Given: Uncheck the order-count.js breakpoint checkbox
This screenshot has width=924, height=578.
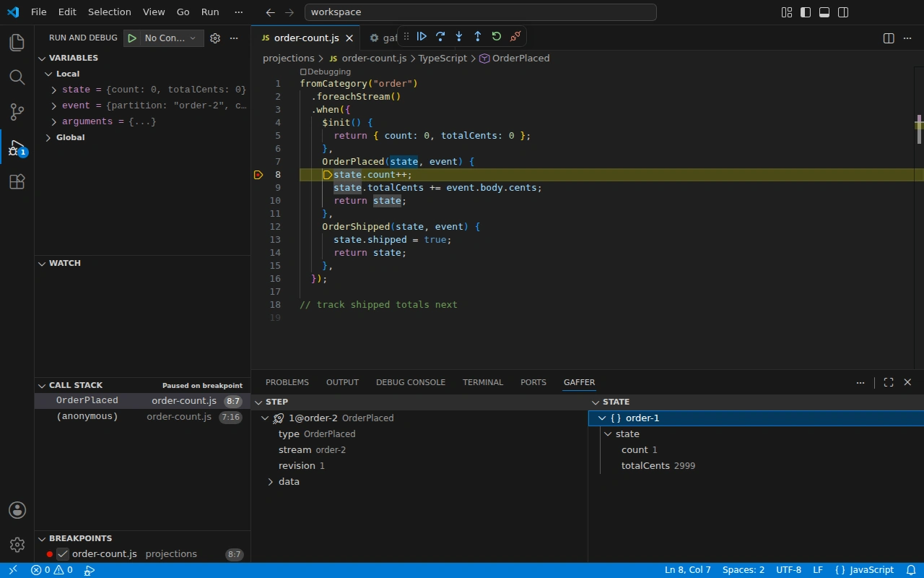Looking at the screenshot, I should 63,554.
